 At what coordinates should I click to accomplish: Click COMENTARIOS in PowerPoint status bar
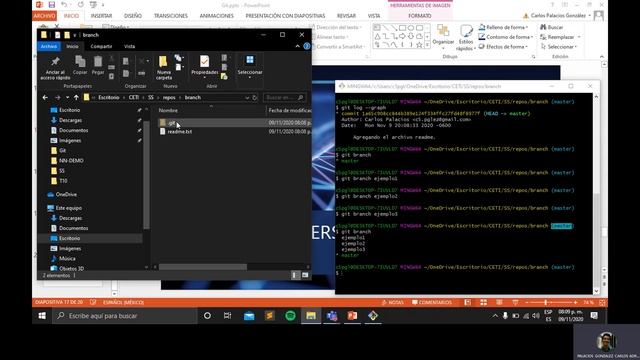pyautogui.click(x=432, y=302)
